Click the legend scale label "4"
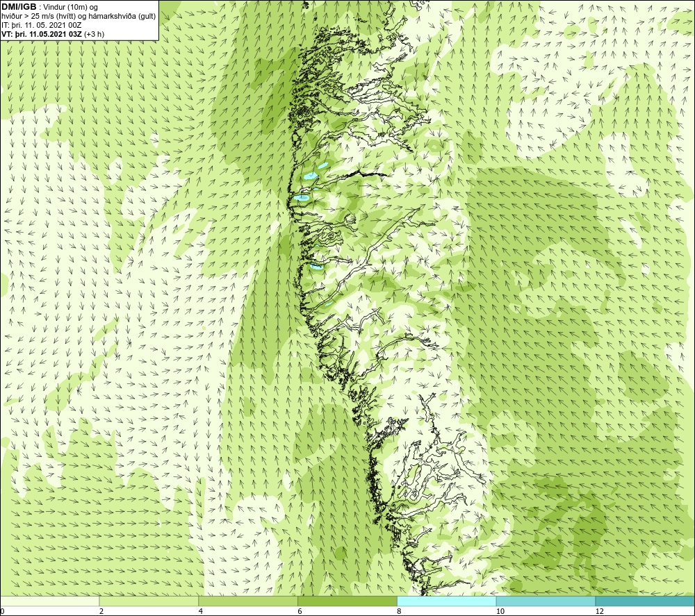Image resolution: width=695 pixels, height=616 pixels. point(201,611)
